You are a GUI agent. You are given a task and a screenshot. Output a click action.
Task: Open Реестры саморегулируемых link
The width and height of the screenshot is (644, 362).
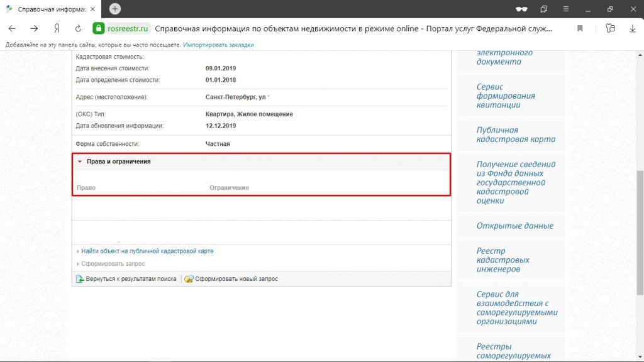pos(513,351)
